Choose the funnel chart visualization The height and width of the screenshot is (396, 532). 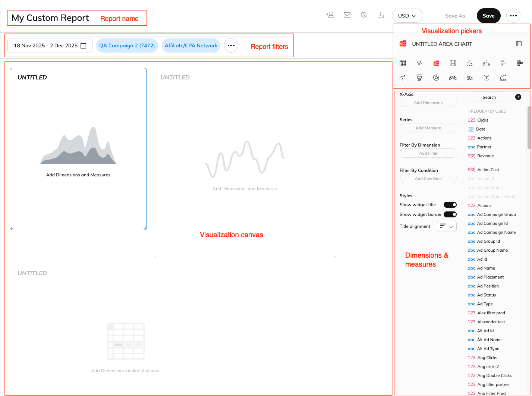[x=419, y=78]
